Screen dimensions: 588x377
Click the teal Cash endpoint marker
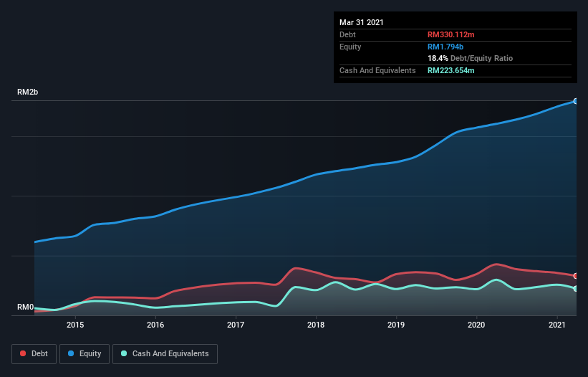576,288
